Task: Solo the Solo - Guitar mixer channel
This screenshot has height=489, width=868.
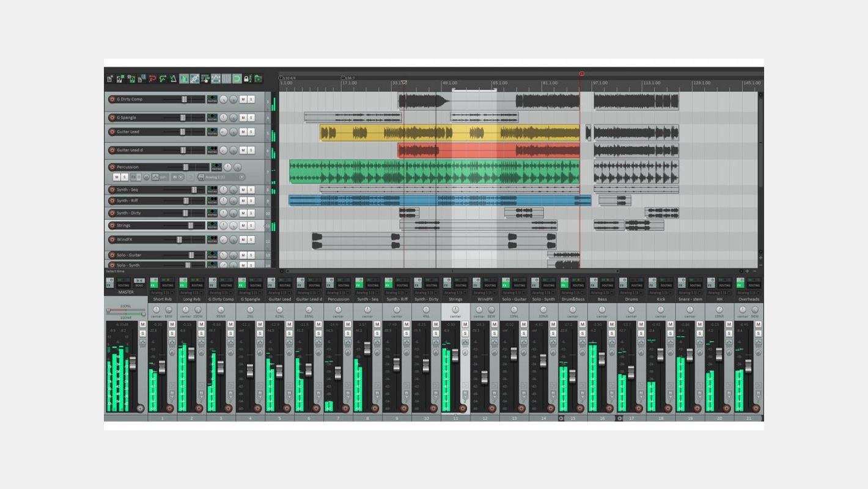Action: pyautogui.click(x=524, y=333)
